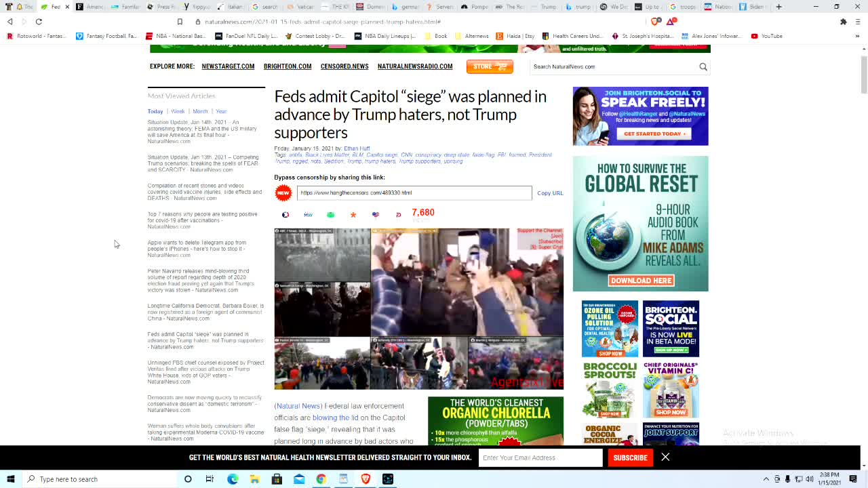Switch to Brave browser on taskbar
The width and height of the screenshot is (868, 488).
[366, 479]
